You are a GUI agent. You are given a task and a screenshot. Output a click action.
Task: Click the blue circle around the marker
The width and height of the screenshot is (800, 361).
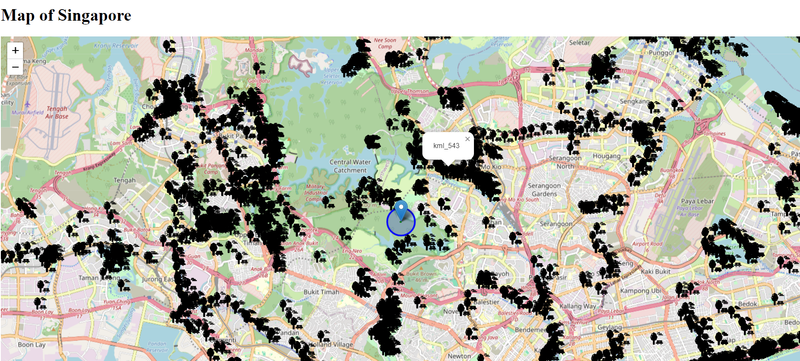[x=401, y=222]
